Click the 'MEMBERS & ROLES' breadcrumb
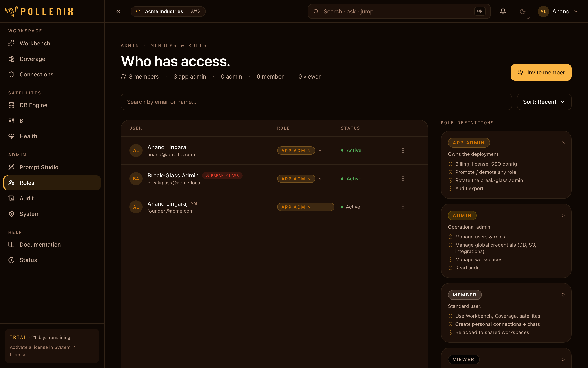This screenshot has width=588, height=368. (x=179, y=46)
